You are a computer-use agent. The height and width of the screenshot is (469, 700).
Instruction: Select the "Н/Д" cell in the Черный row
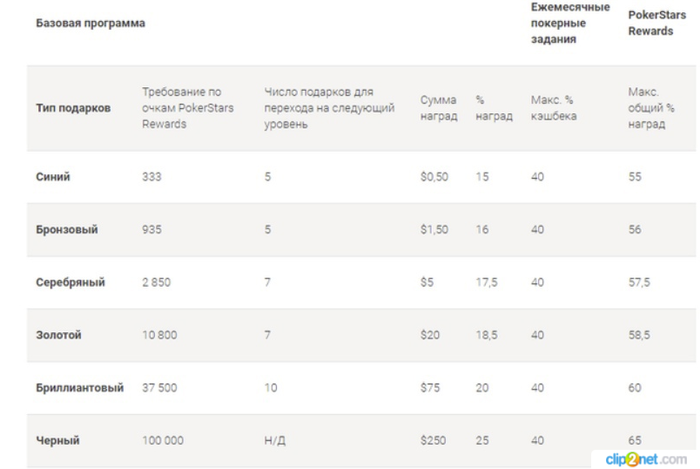275,440
